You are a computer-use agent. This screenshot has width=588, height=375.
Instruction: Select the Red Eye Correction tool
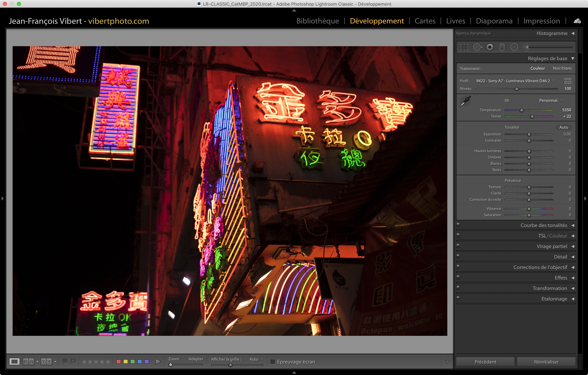pos(490,47)
